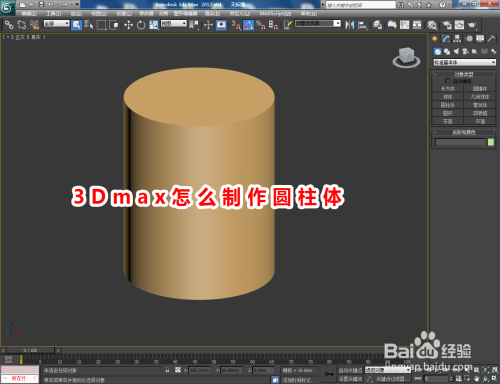The width and height of the screenshot is (500, 384).
Task: Open the Material Editor icon
Action: (x=432, y=25)
